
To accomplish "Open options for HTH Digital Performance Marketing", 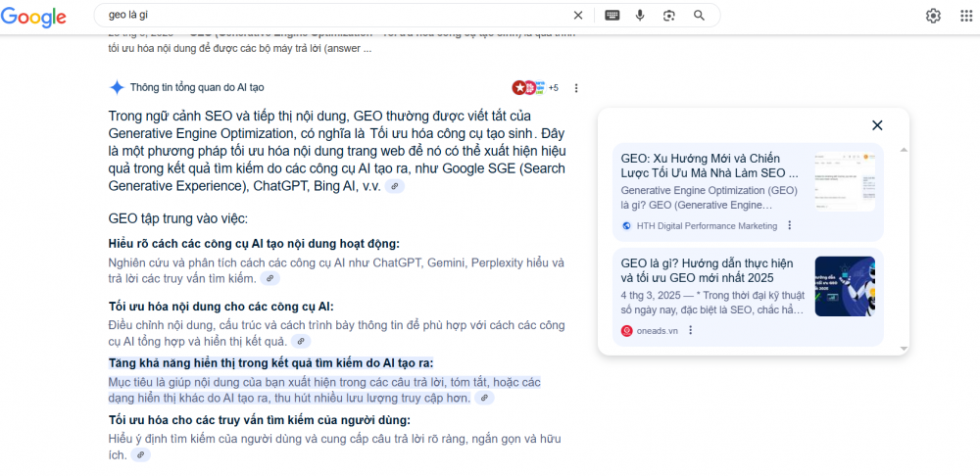I will click(790, 225).
